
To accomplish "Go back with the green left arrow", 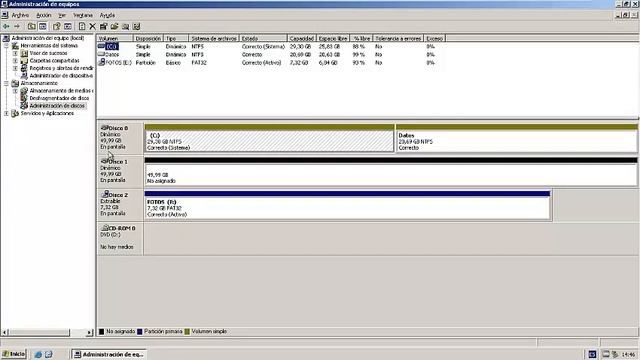I will pyautogui.click(x=6, y=27).
